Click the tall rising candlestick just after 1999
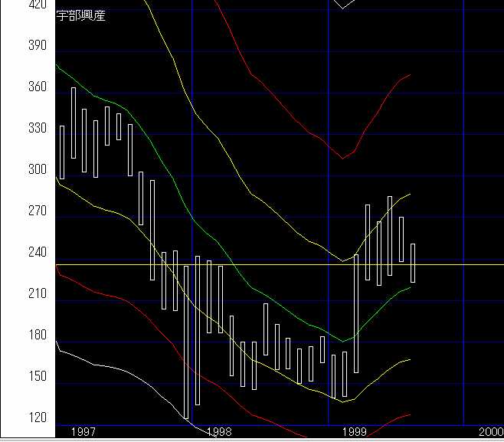The height and width of the screenshot is (442, 504). pos(356,314)
